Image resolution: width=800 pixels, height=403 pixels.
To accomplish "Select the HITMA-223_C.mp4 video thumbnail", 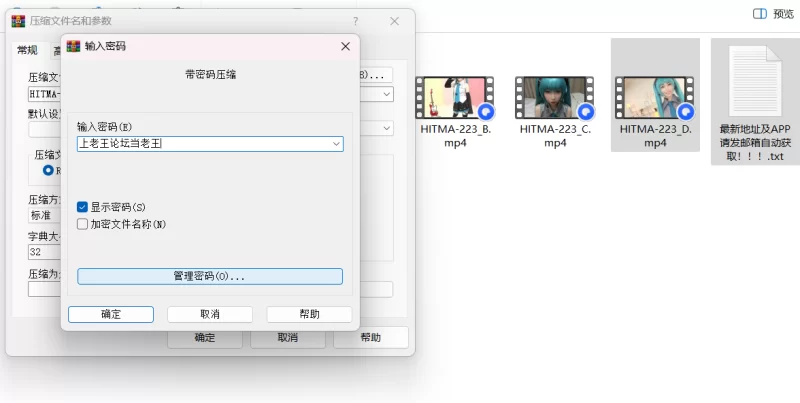I will [x=555, y=97].
